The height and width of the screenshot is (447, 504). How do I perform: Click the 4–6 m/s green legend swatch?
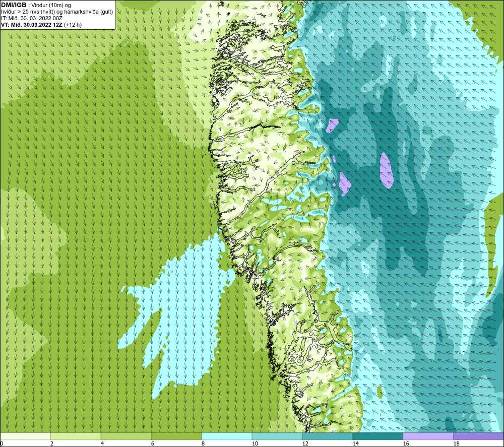[x=126, y=436]
